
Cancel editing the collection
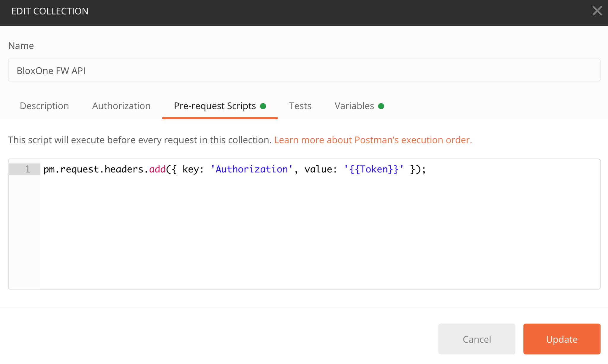[x=476, y=339]
